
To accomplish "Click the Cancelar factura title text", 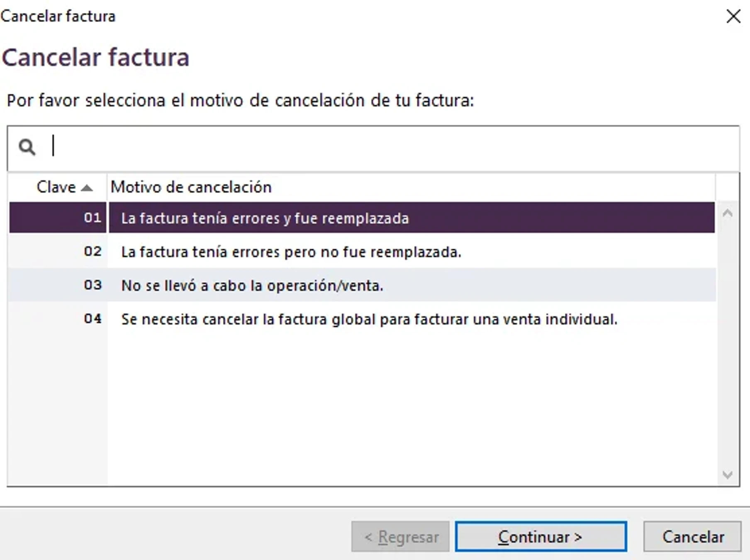I will tap(96, 57).
